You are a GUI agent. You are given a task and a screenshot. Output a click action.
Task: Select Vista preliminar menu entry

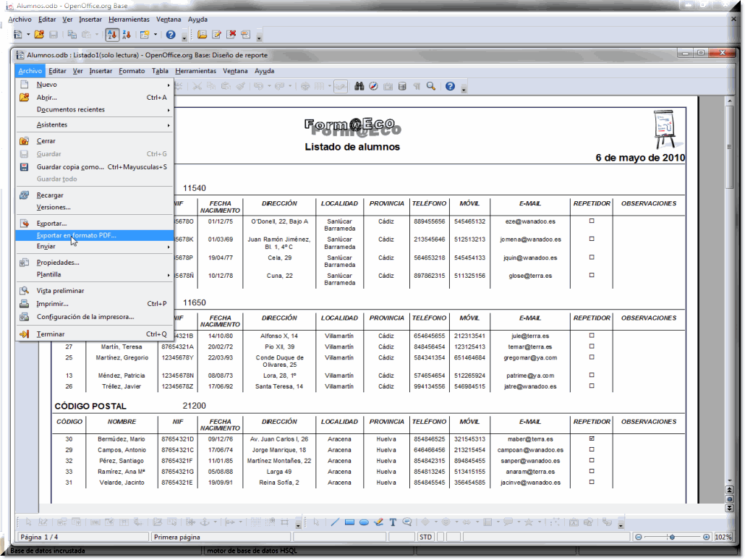click(60, 291)
